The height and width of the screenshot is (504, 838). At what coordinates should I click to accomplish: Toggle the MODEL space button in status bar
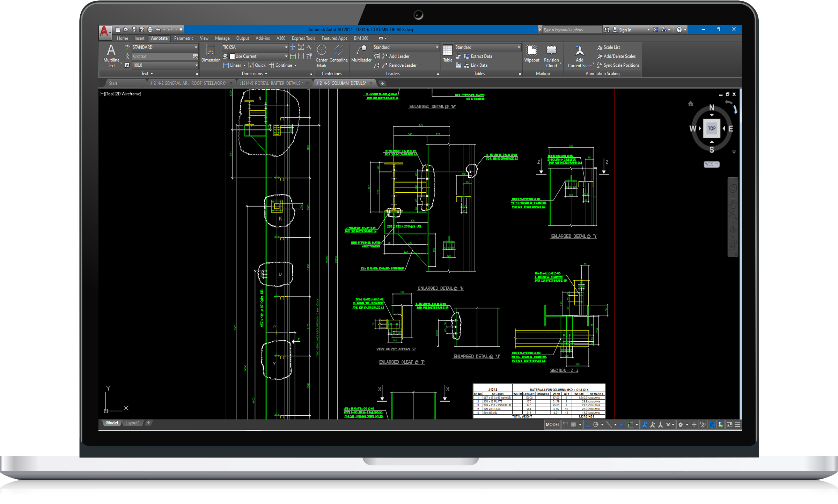coord(552,425)
